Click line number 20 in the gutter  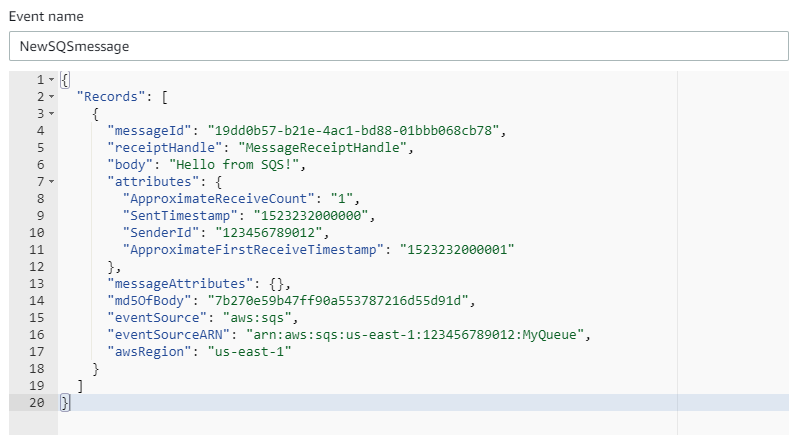pyautogui.click(x=36, y=403)
